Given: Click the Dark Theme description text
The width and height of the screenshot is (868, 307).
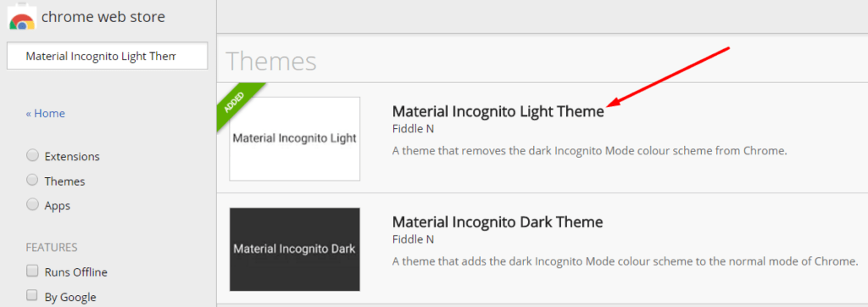Looking at the screenshot, I should (x=626, y=261).
